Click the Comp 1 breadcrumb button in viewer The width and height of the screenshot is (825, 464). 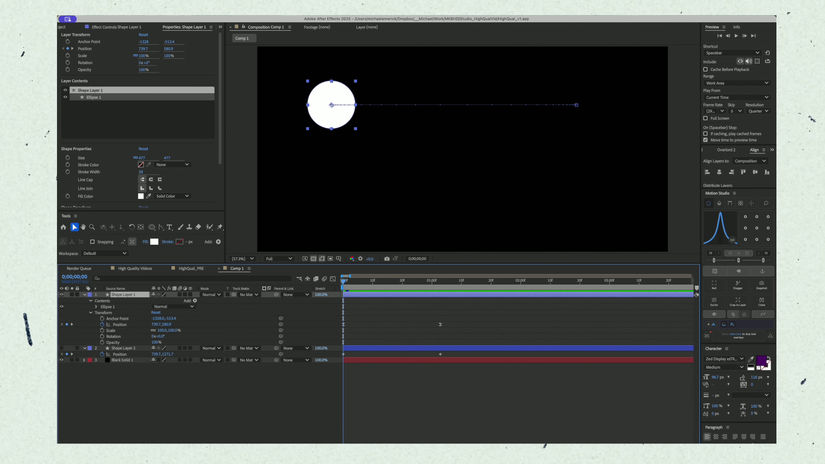coord(242,38)
